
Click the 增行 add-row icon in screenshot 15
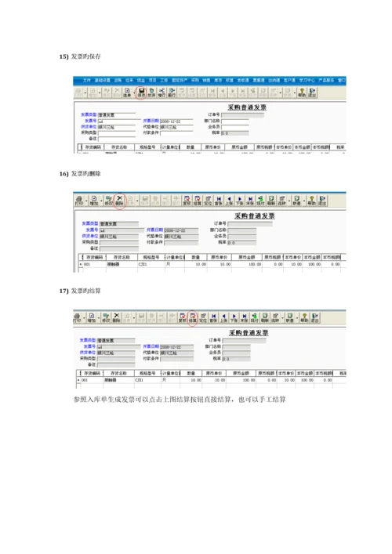tap(162, 93)
